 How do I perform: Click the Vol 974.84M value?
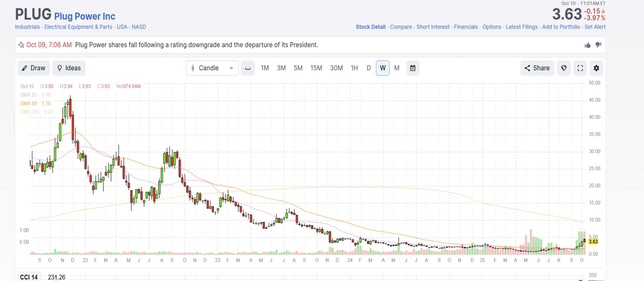(128, 86)
